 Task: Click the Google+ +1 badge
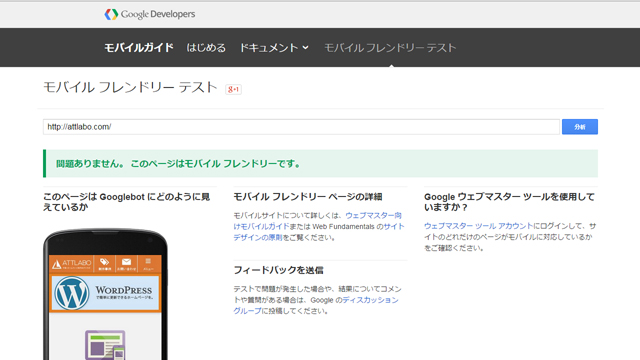233,89
